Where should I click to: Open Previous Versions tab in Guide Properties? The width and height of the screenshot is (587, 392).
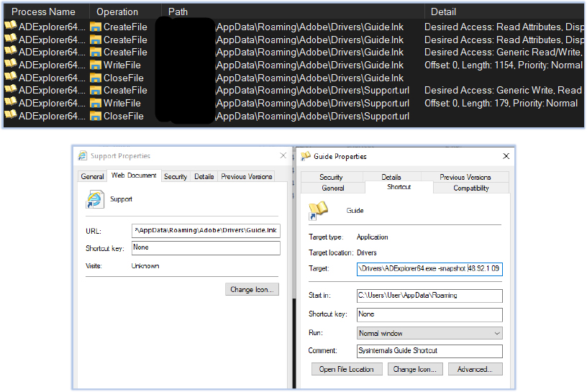click(x=465, y=177)
